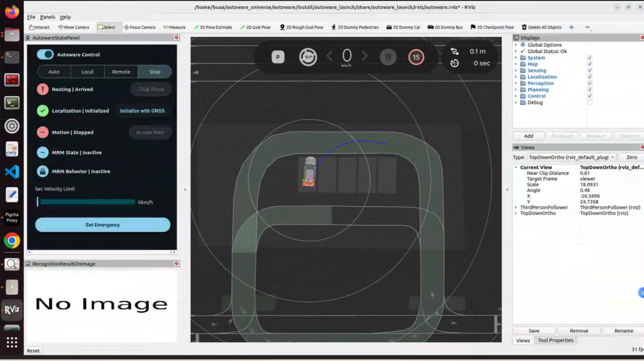Click the plus add-tool icon
Viewport: 644px width, 361px height.
click(571, 27)
